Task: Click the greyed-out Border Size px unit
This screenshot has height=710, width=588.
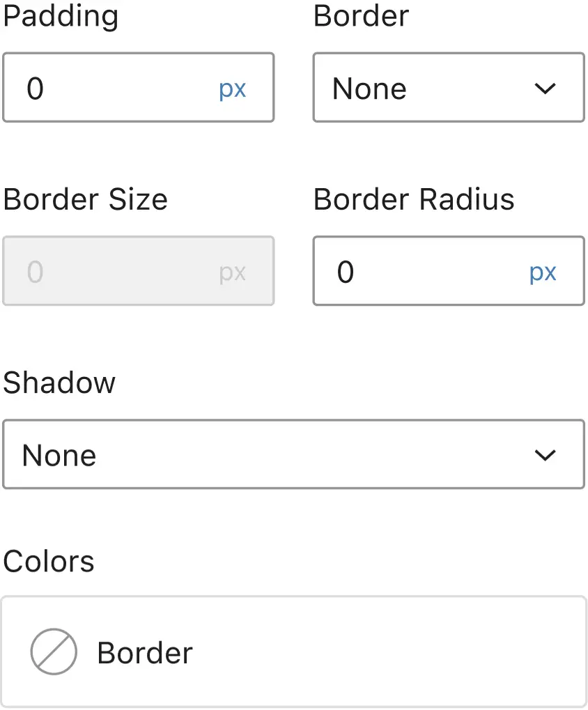Action: [x=233, y=272]
